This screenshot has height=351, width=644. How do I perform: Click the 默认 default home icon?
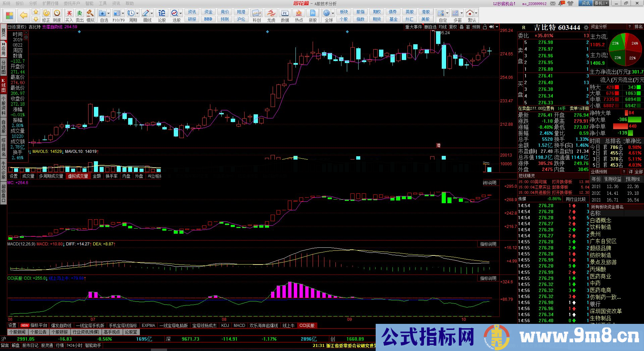tap(470, 13)
